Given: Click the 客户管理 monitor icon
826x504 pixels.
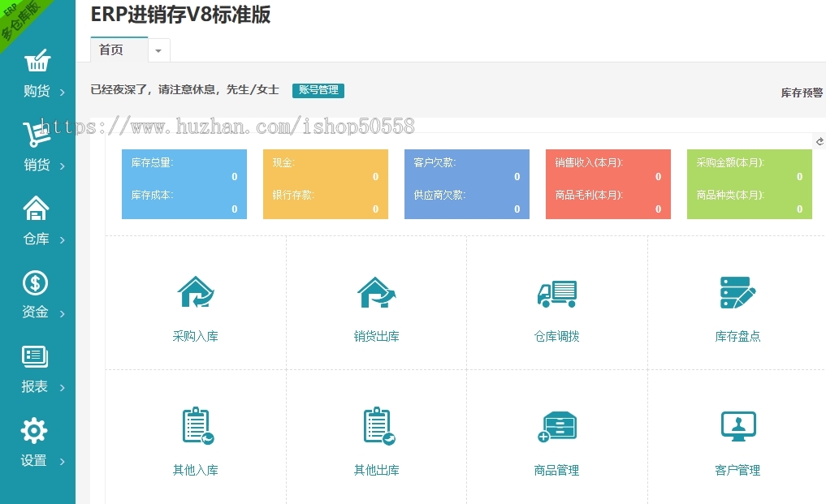Looking at the screenshot, I should pos(738,427).
